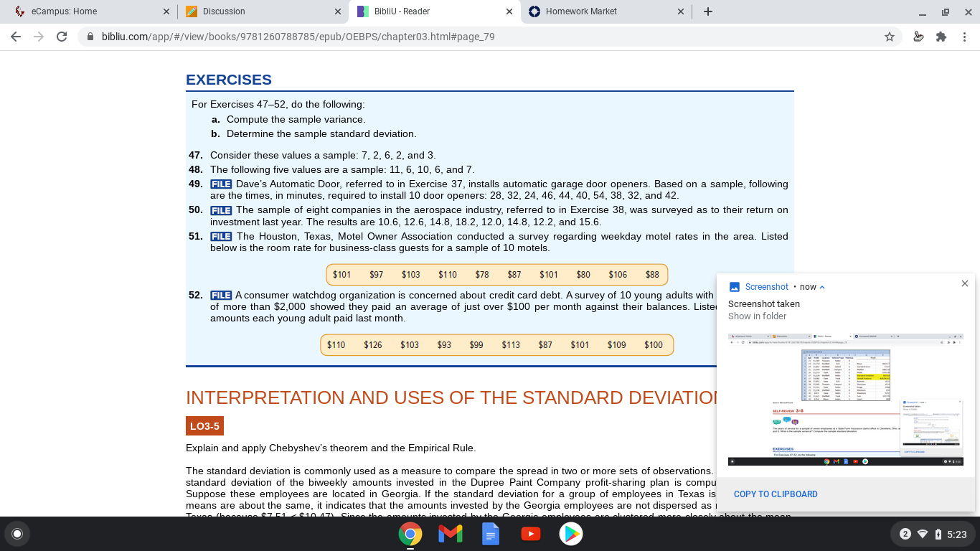
Task: Click the Show in folder text
Action: tap(757, 316)
